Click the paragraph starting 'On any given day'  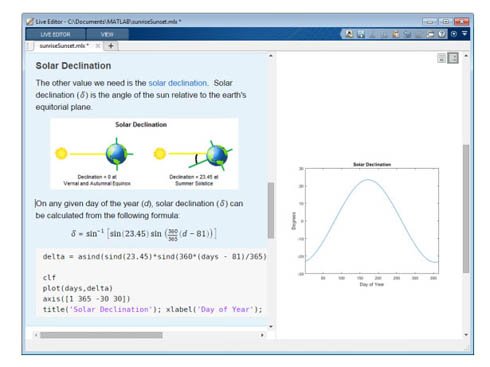point(139,209)
